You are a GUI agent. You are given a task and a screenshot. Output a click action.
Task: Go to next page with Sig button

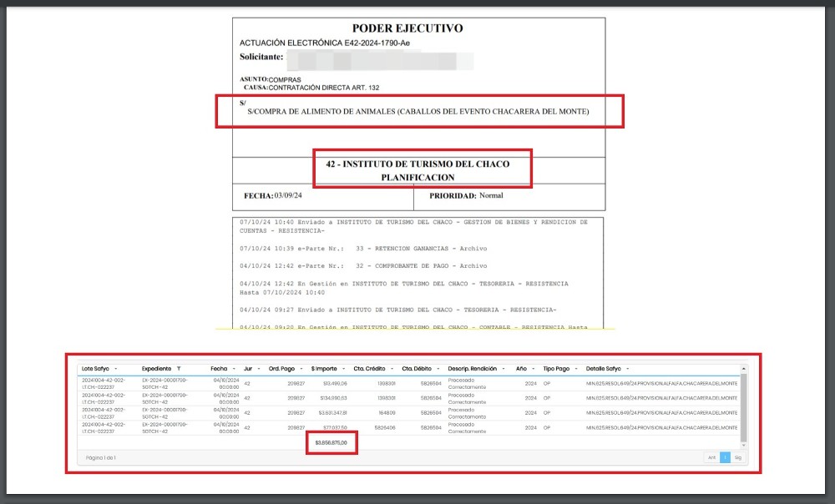[x=737, y=458]
